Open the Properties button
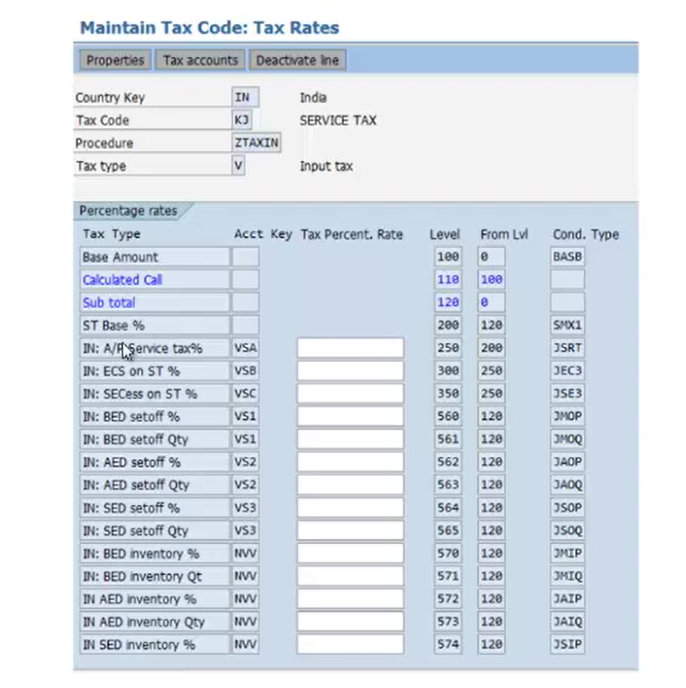This screenshot has height=688, width=686. (115, 60)
